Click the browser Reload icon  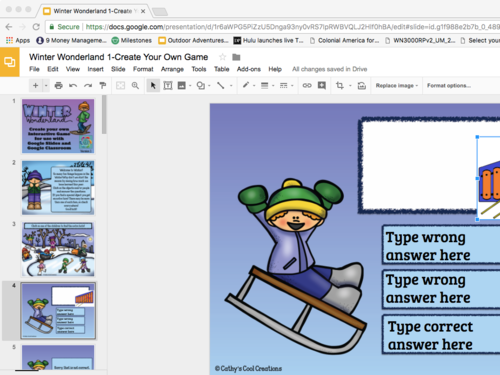point(36,27)
